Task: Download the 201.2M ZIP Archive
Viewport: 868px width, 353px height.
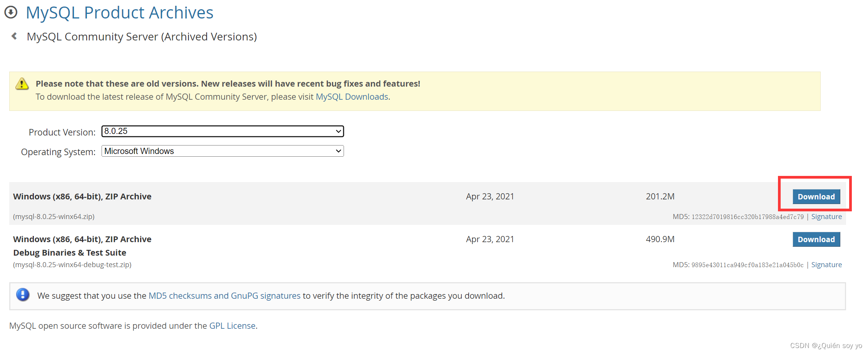Action: coord(816,197)
